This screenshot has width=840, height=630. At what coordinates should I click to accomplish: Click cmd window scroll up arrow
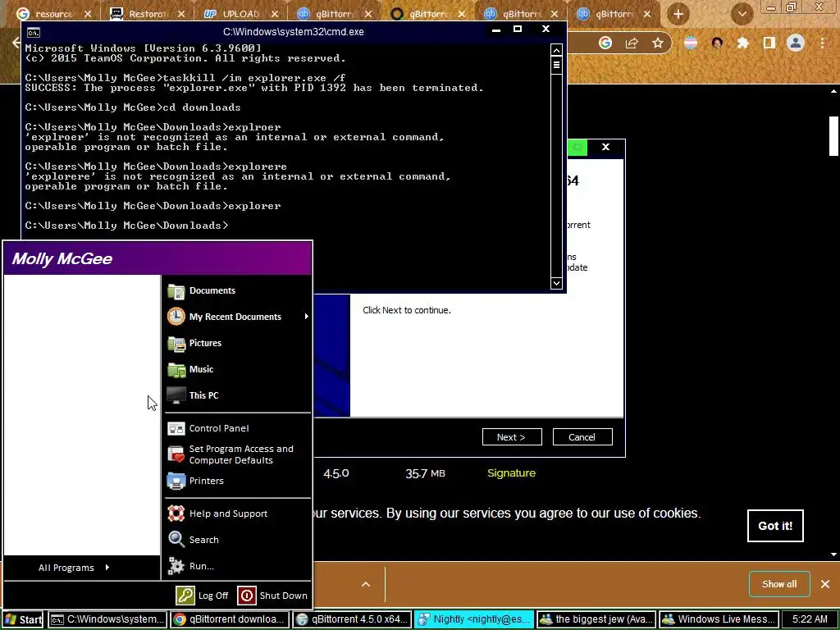(556, 50)
